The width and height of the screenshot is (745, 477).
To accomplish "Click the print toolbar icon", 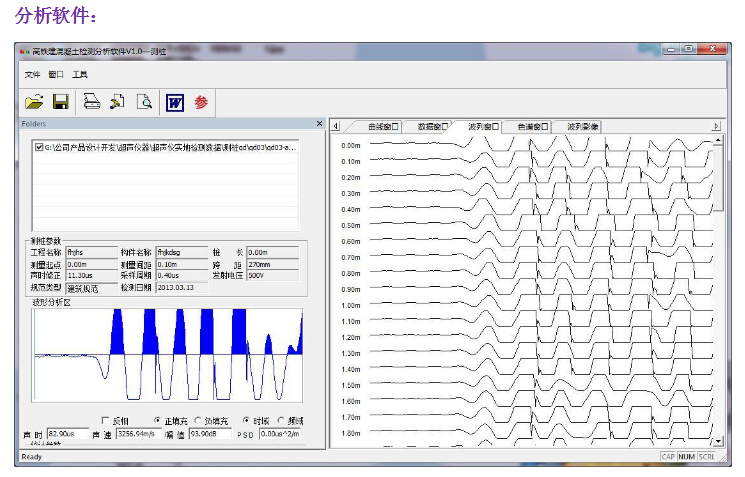I will [x=91, y=102].
